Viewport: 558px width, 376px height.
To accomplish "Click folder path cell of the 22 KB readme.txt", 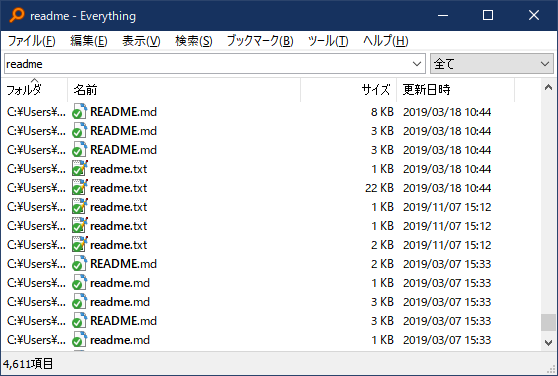I will 36,187.
